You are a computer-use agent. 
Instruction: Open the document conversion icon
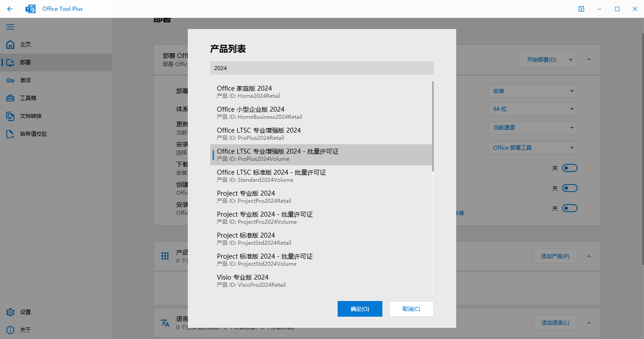(x=10, y=116)
